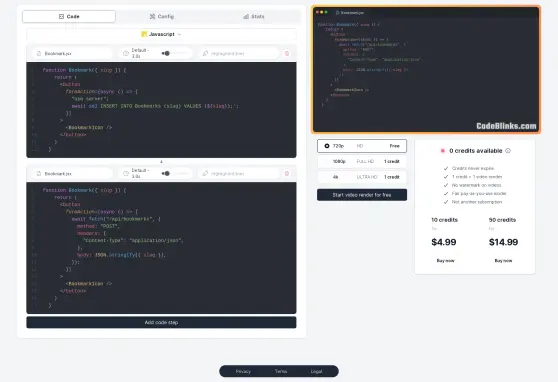Open the Javascript language dropdown
Screen dimensions: 558x382
click(161, 34)
